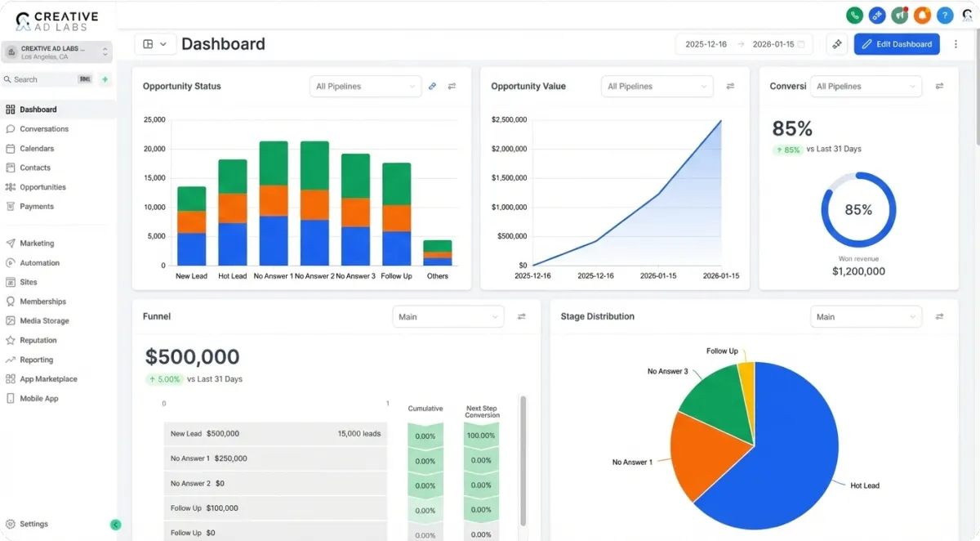Image resolution: width=980 pixels, height=541 pixels.
Task: Click the Edit Dashboard button
Action: [897, 44]
